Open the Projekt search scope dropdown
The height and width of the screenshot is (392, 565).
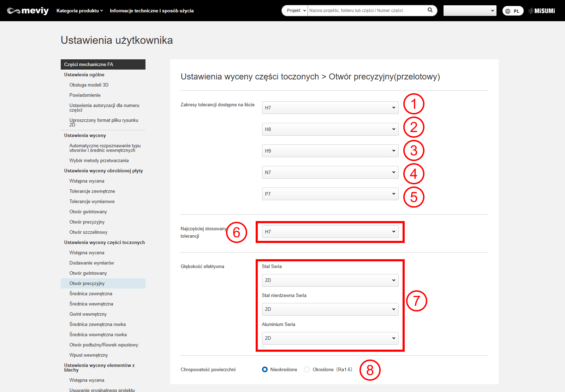coord(296,11)
